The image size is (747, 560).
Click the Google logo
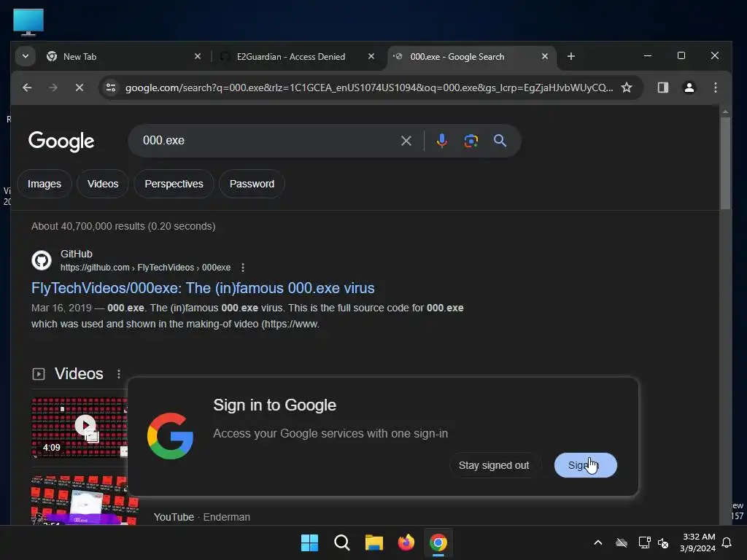pos(61,141)
